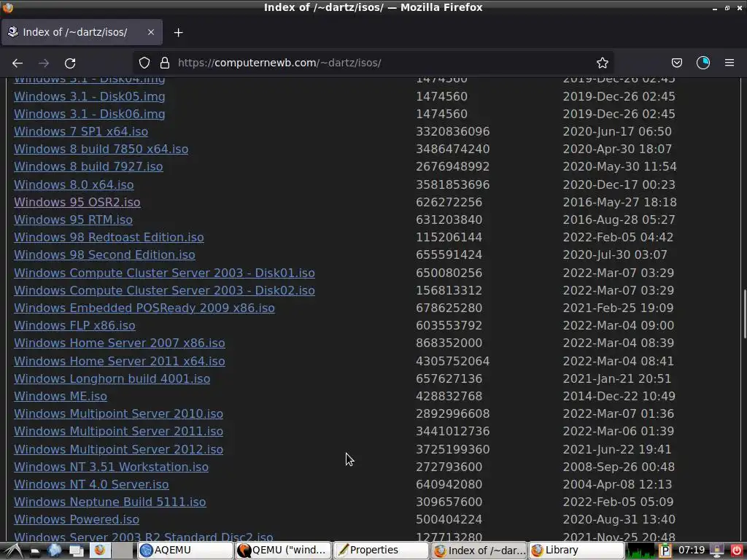Open the Firefox account icon

pyautogui.click(x=703, y=63)
